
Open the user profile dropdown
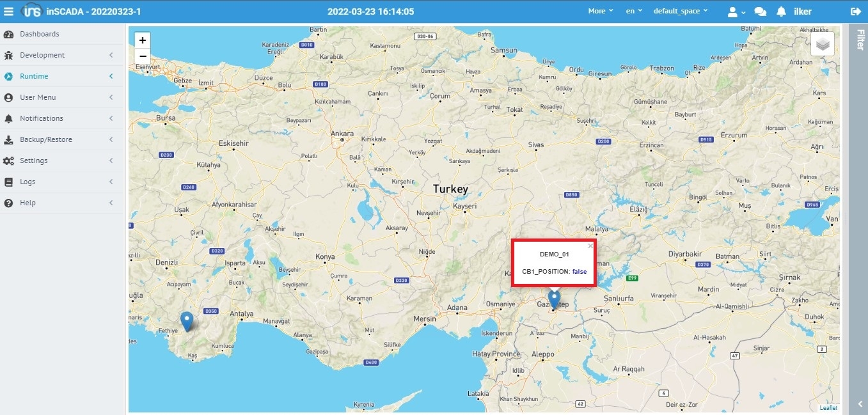(736, 12)
